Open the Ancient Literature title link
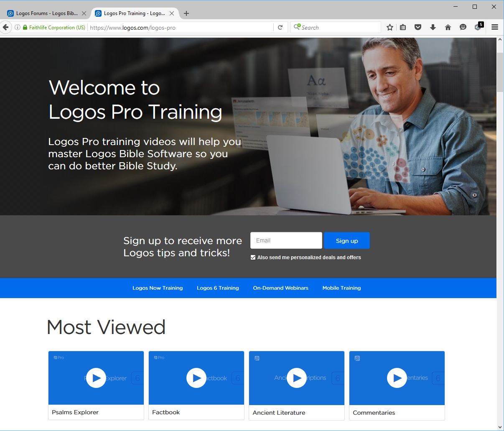The width and height of the screenshot is (504, 431). click(x=279, y=413)
